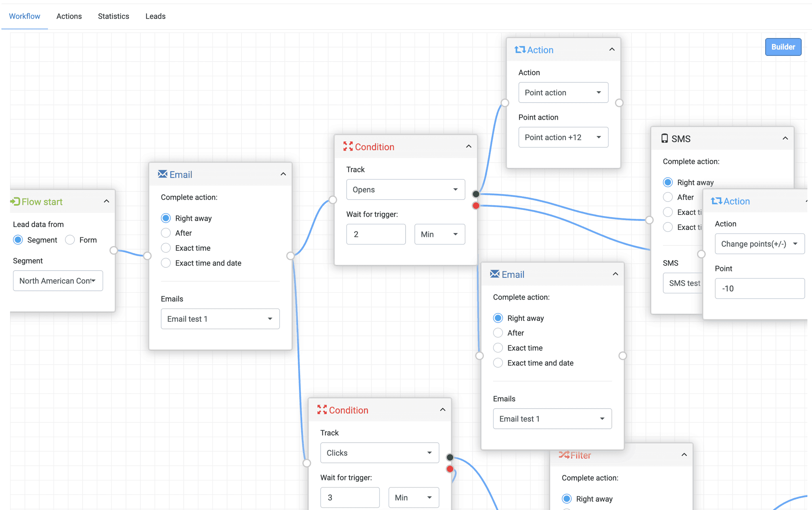Select Segment as lead data source

[x=18, y=240]
